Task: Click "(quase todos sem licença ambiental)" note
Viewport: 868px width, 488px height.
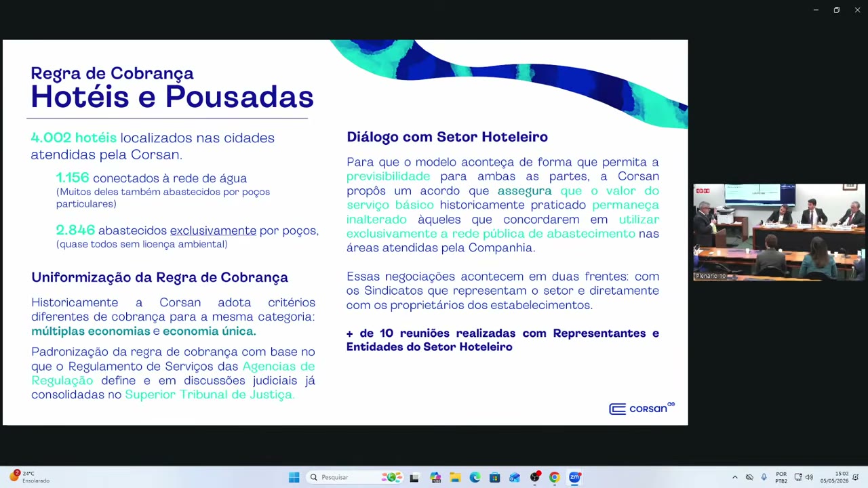Action: (x=142, y=244)
